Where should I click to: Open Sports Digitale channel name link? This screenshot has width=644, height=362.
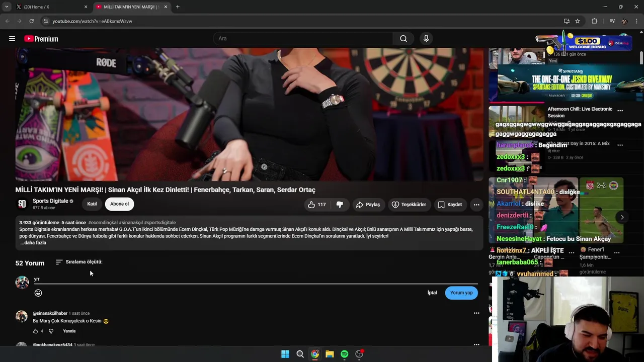(x=50, y=201)
